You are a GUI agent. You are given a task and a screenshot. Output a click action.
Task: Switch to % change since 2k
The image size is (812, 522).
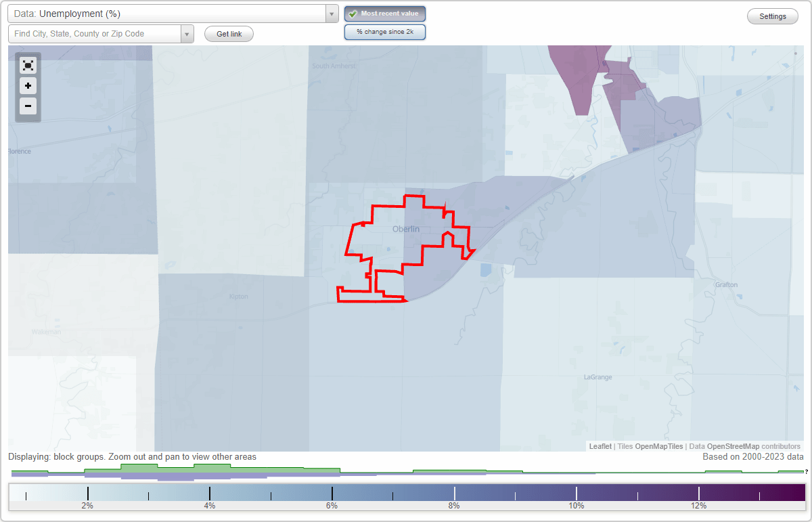tap(385, 32)
